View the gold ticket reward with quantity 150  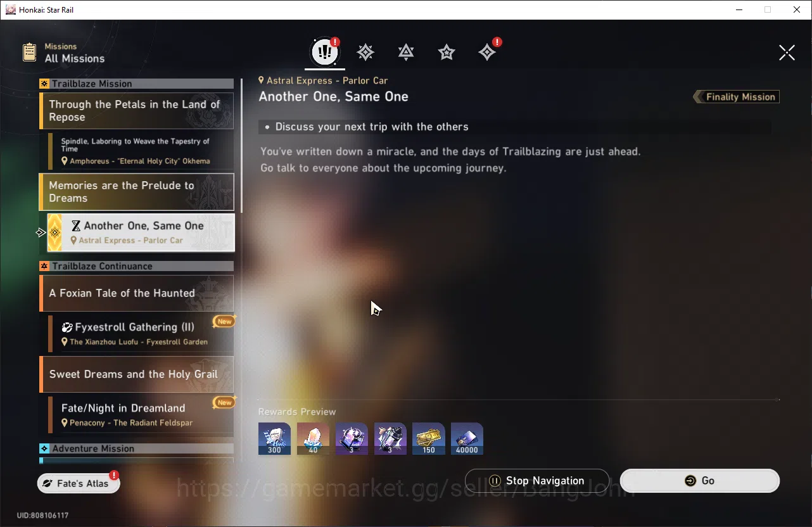coord(428,438)
